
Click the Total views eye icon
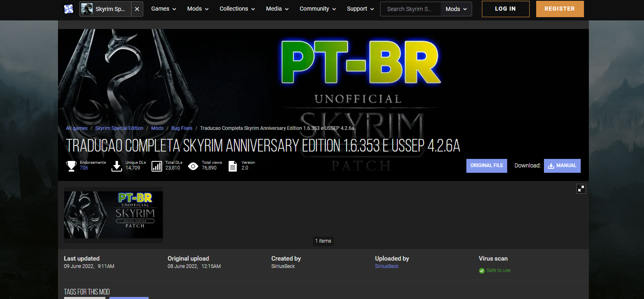[x=193, y=166]
